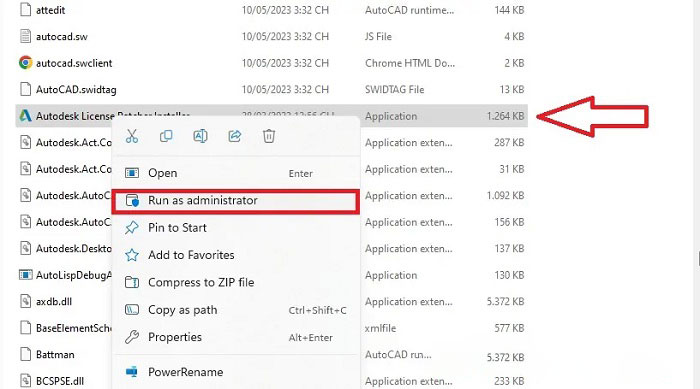Click the AutoLispDebugA application icon
This screenshot has height=389, width=700.
click(25, 275)
